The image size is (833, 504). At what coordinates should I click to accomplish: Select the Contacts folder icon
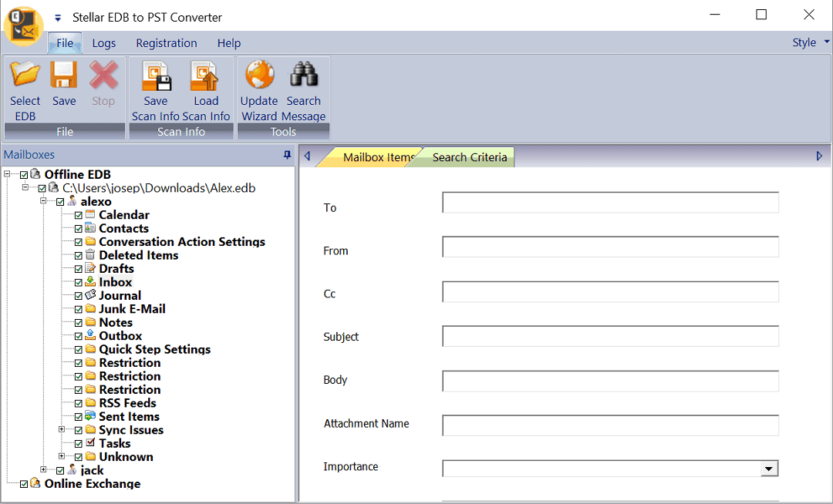(x=90, y=228)
